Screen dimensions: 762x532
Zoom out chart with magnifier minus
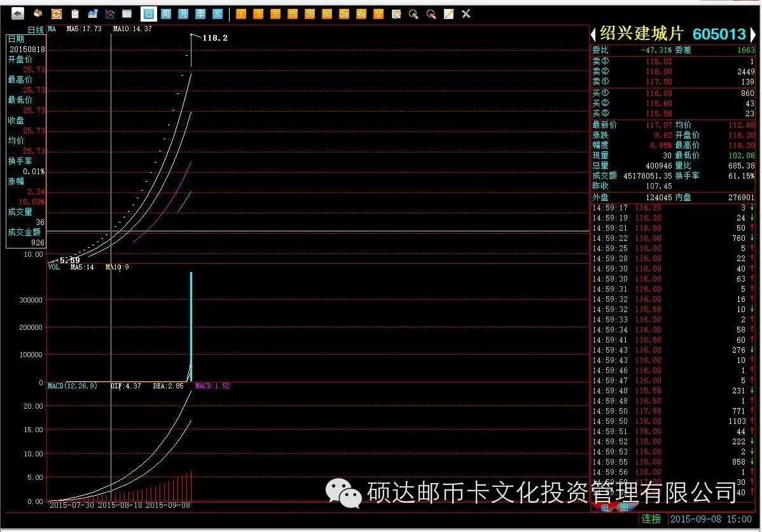coord(431,13)
